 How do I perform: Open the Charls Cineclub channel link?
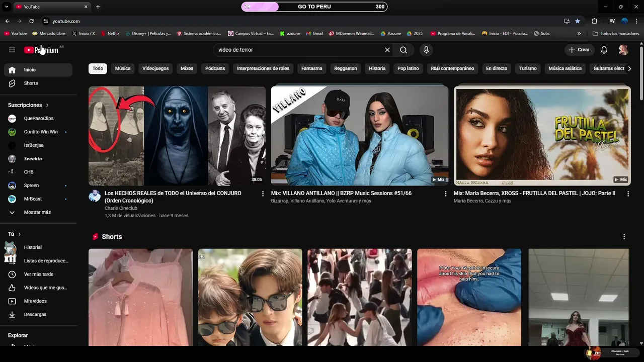click(121, 208)
